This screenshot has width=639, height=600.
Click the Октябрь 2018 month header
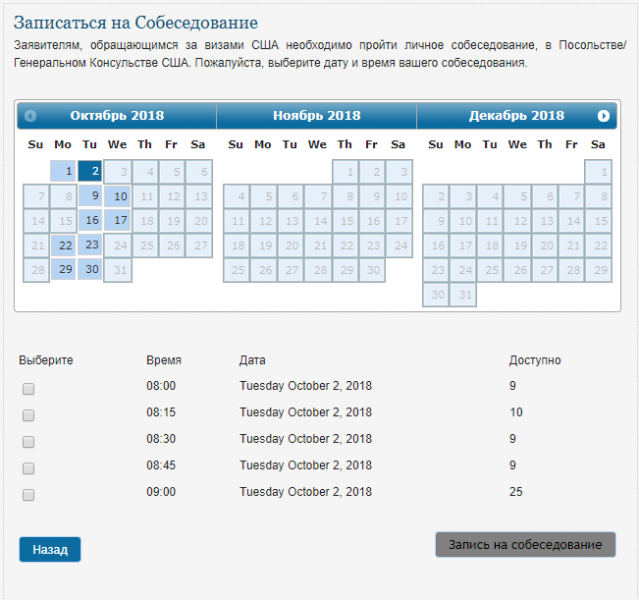pyautogui.click(x=117, y=116)
